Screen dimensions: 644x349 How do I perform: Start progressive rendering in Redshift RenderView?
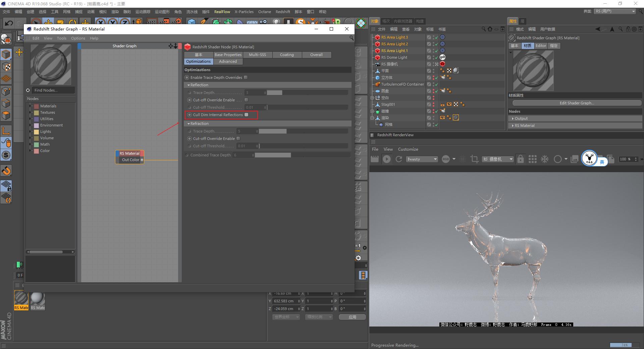coord(386,159)
